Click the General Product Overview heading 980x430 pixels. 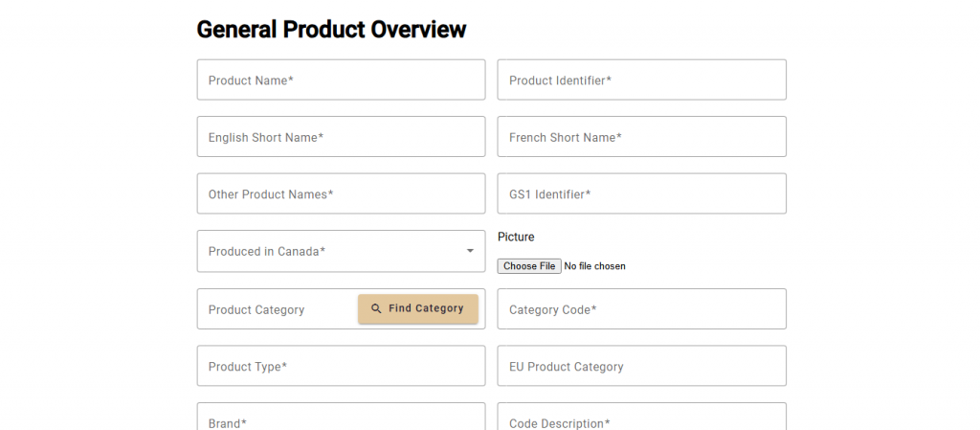(x=331, y=30)
